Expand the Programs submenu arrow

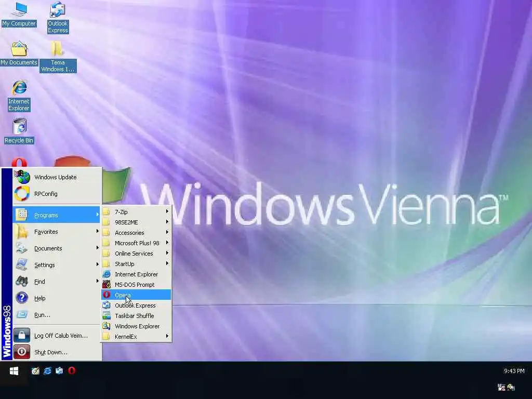click(97, 215)
